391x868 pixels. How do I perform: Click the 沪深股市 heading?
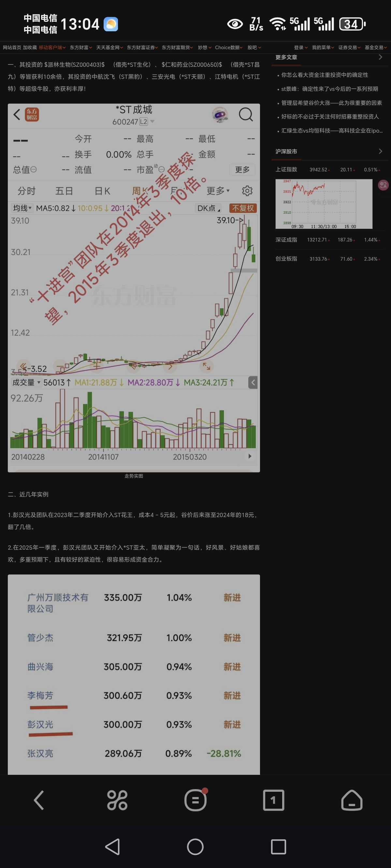pyautogui.click(x=286, y=151)
